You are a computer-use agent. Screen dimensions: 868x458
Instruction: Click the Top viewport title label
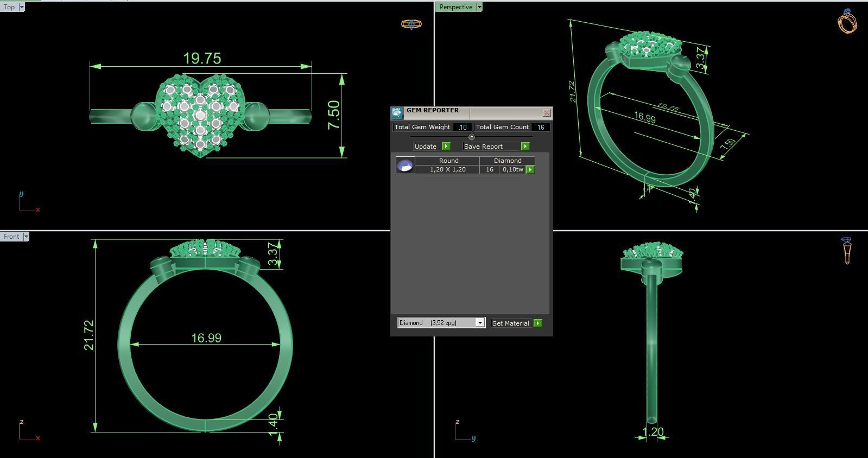(x=9, y=7)
